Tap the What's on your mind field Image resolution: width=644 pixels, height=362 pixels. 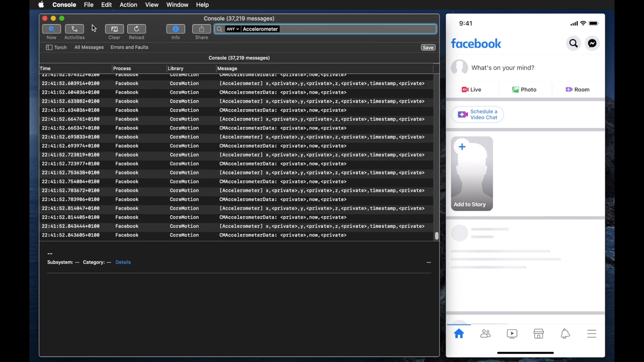pyautogui.click(x=503, y=68)
